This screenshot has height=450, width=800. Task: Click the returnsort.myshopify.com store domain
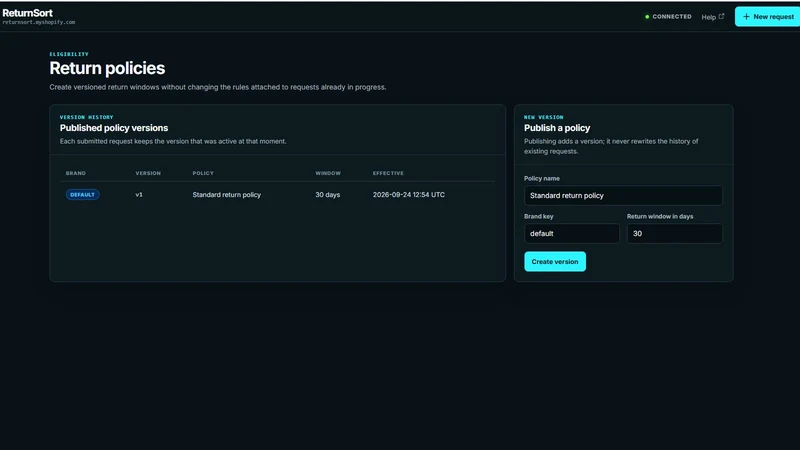[39, 22]
